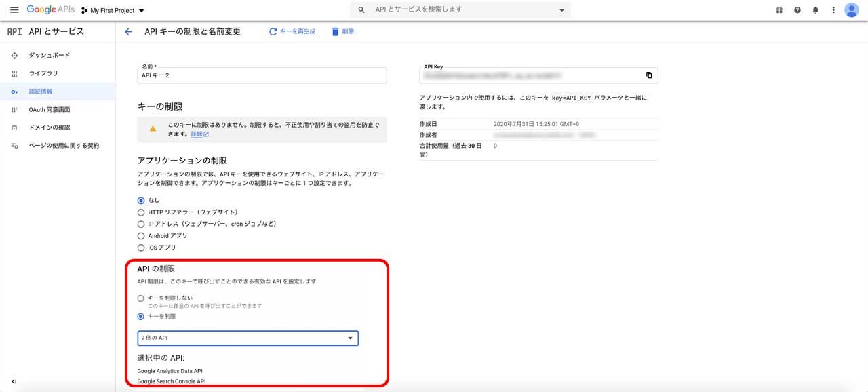The image size is (868, 392).
Task: Click the OAuth 同意画面 icon
Action: [14, 109]
